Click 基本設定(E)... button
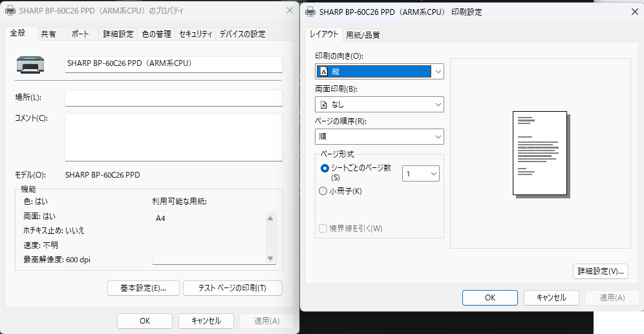Viewport: 644px width, 334px height. [x=144, y=288]
